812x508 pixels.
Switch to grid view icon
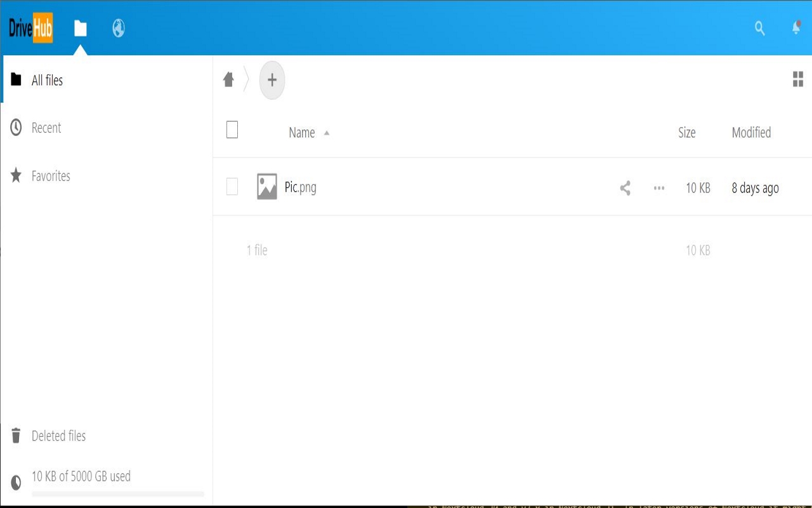click(x=798, y=79)
